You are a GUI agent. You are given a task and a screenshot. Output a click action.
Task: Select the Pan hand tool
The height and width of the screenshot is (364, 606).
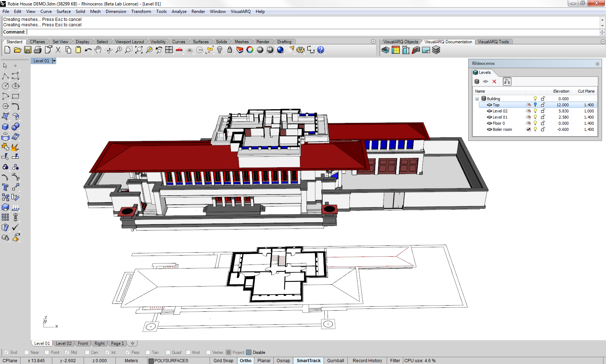point(98,50)
